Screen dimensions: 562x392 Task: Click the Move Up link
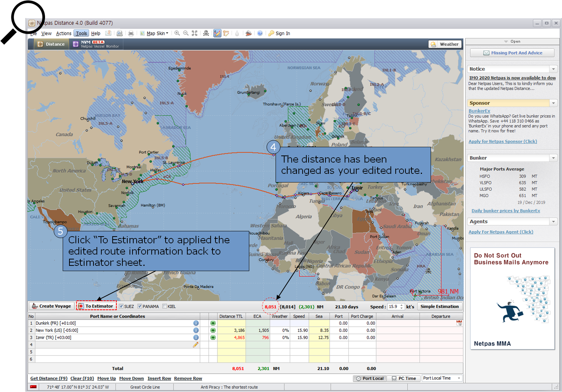pyautogui.click(x=107, y=378)
